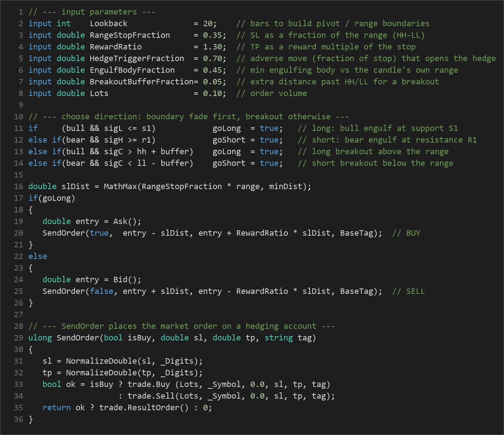
Task: Click BaseTag argument on line 20
Action: pyautogui.click(x=356, y=233)
